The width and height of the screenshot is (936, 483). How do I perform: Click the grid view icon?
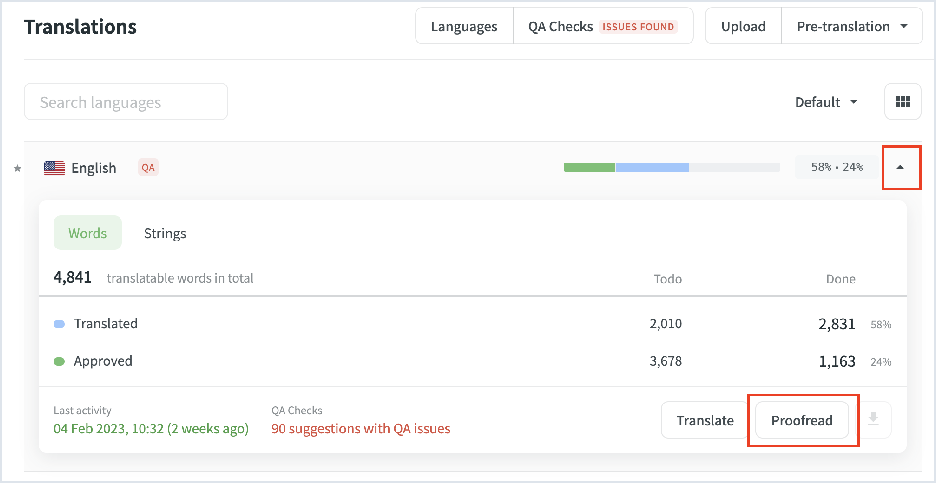click(x=902, y=102)
